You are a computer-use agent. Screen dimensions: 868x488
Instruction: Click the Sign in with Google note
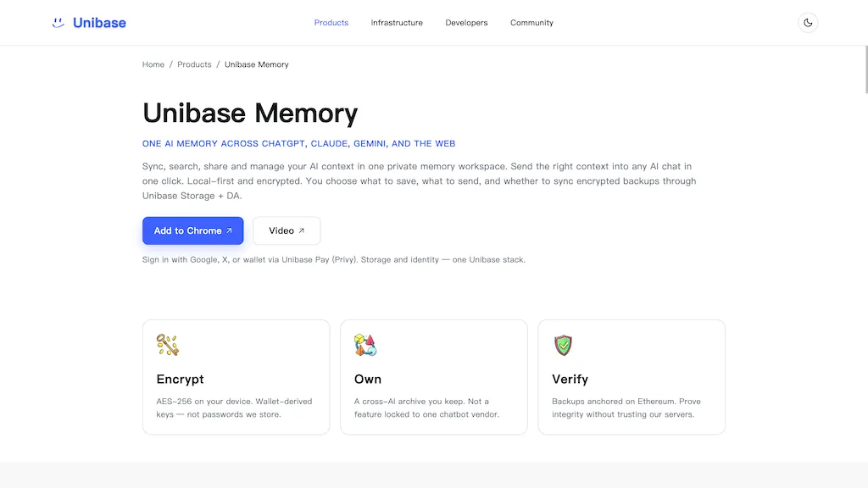click(334, 259)
